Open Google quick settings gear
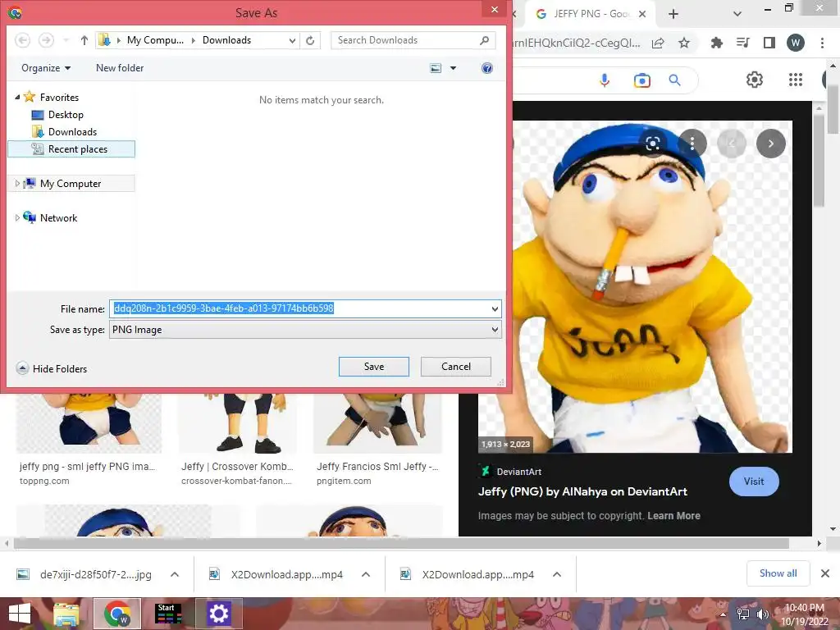The height and width of the screenshot is (630, 840). 755,80
